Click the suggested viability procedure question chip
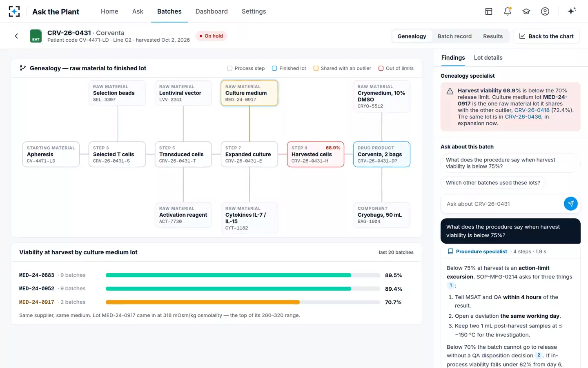Image resolution: width=588 pixels, height=368 pixels. [x=510, y=163]
